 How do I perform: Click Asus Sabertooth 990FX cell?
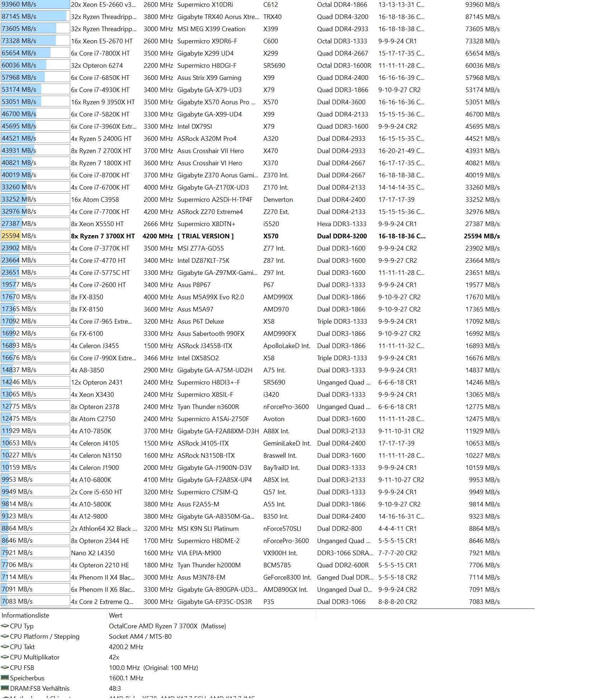tap(211, 333)
